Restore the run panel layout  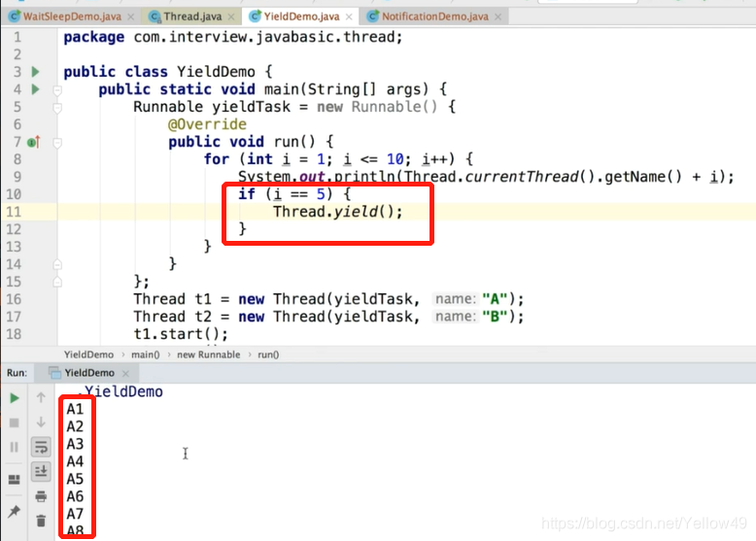15,480
